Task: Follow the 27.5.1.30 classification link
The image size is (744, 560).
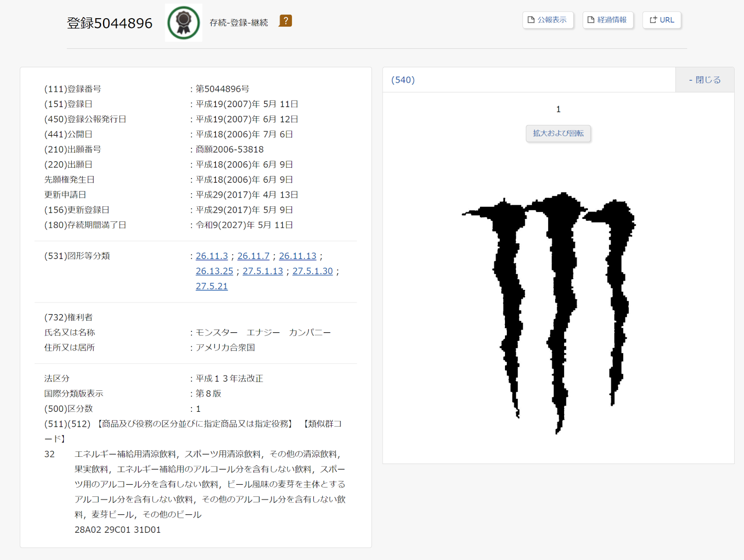Action: click(312, 271)
